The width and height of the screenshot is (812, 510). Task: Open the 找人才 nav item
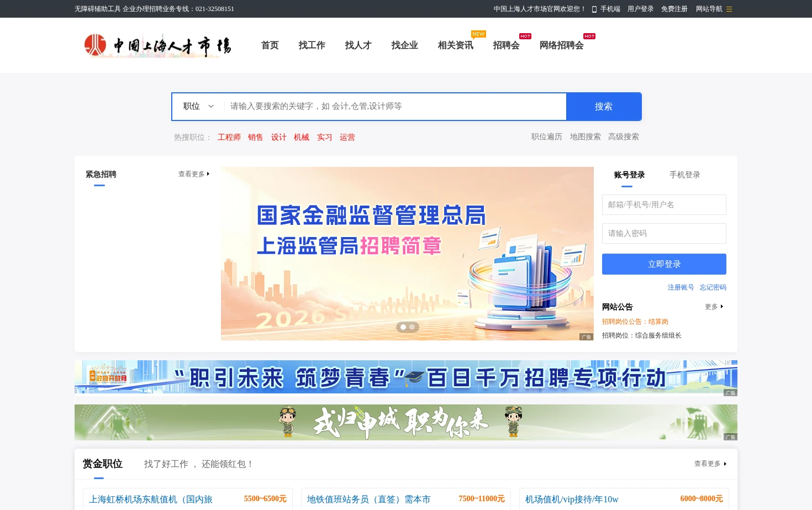pos(358,45)
